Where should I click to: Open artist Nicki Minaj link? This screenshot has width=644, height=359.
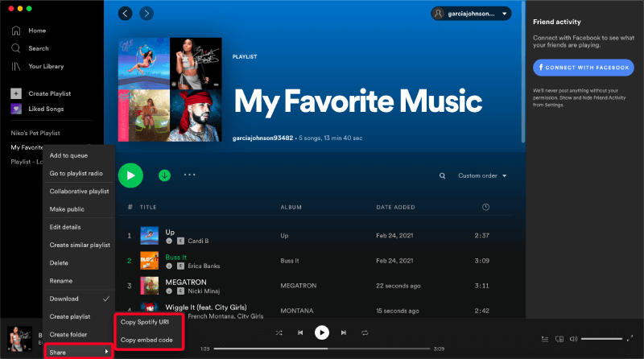pyautogui.click(x=204, y=291)
